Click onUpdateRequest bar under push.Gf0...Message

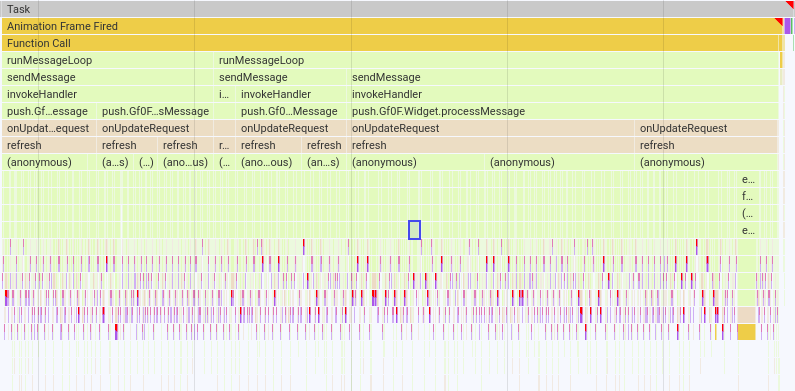pyautogui.click(x=292, y=128)
